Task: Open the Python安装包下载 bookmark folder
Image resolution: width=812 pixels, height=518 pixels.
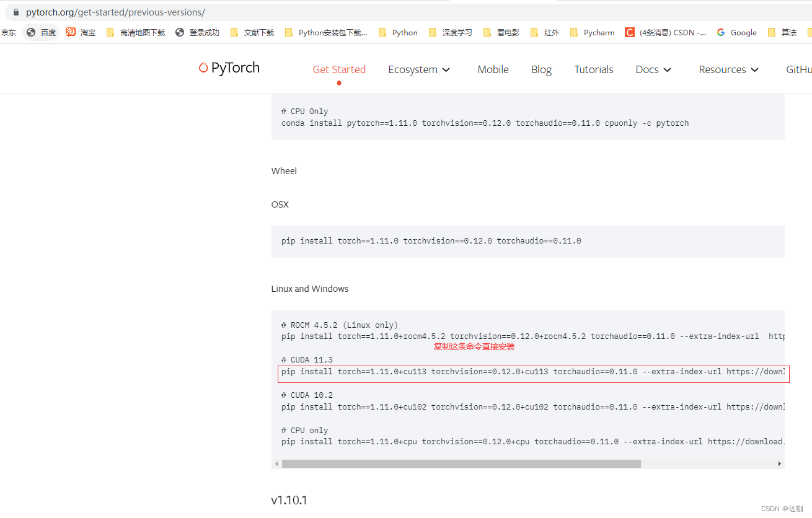Action: 326,32
